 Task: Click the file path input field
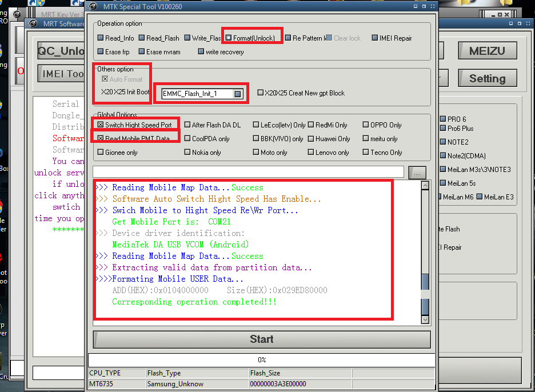[249, 172]
